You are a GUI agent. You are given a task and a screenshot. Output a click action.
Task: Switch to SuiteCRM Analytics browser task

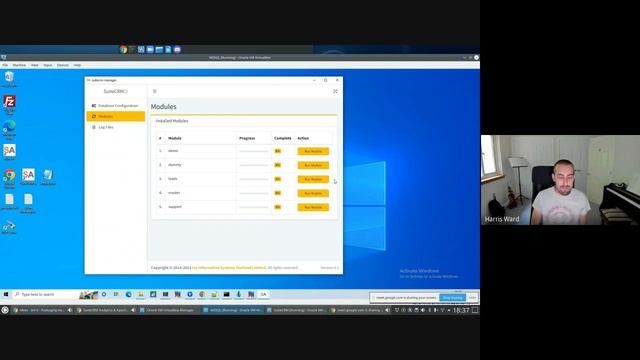[x=106, y=310]
